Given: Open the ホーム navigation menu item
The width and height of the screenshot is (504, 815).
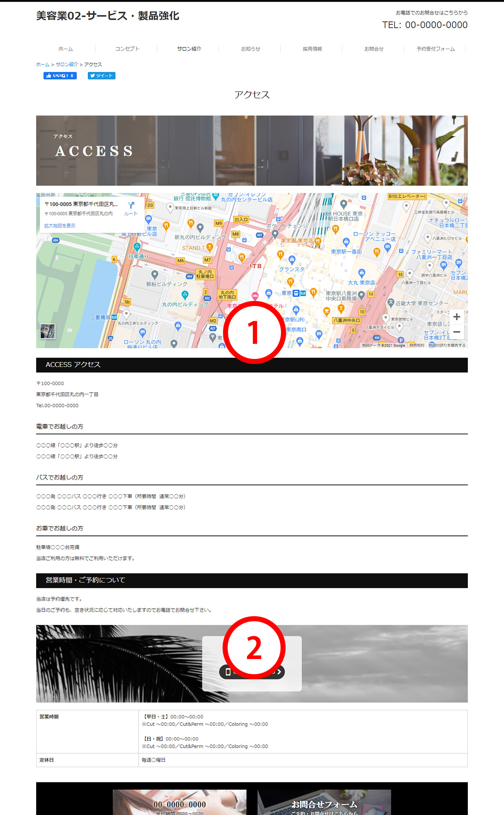Looking at the screenshot, I should pos(66,49).
